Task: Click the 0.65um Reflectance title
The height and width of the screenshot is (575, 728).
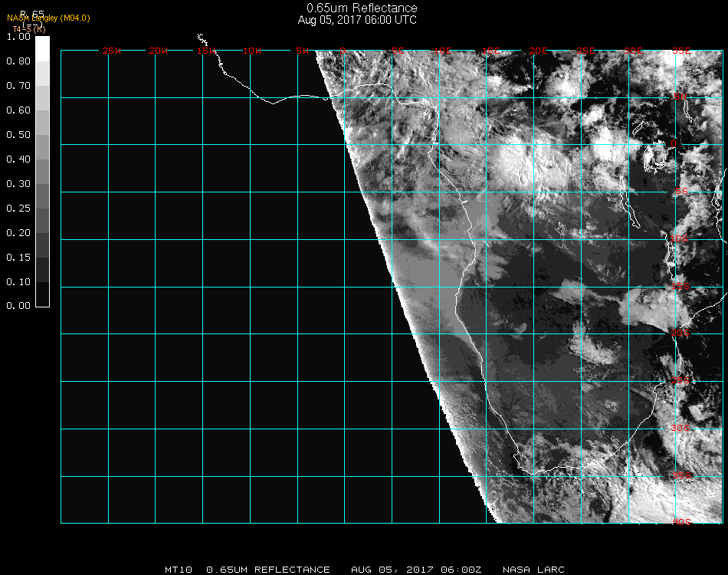Action: (362, 8)
